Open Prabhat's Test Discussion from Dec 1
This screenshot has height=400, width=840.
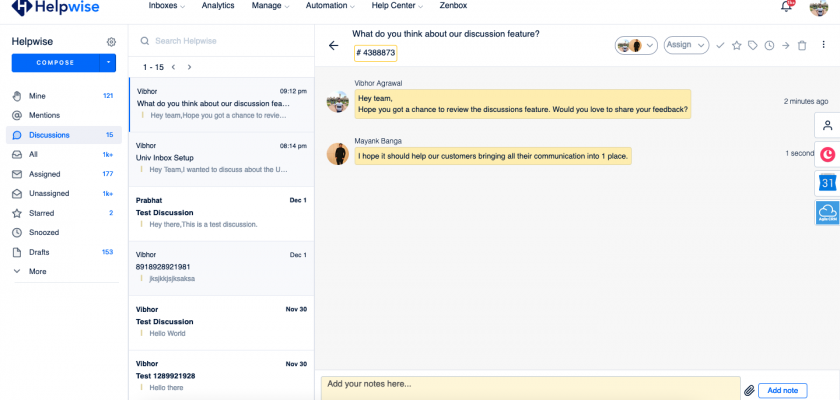pyautogui.click(x=221, y=214)
